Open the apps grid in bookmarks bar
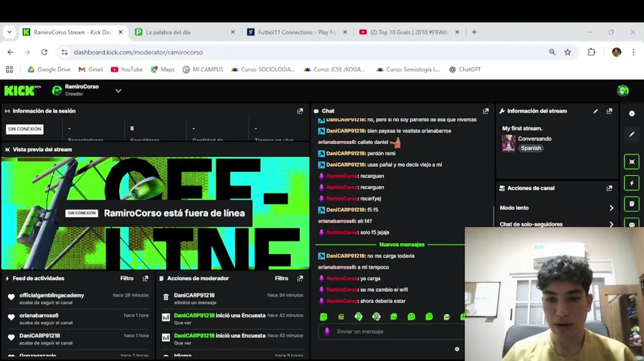The image size is (644, 361). click(x=9, y=70)
